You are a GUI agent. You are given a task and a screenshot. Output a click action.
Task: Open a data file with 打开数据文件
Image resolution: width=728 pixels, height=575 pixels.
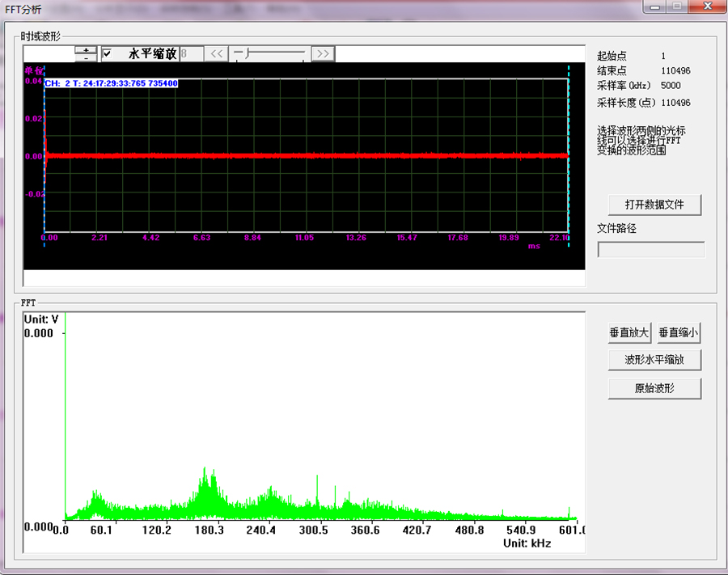(654, 205)
